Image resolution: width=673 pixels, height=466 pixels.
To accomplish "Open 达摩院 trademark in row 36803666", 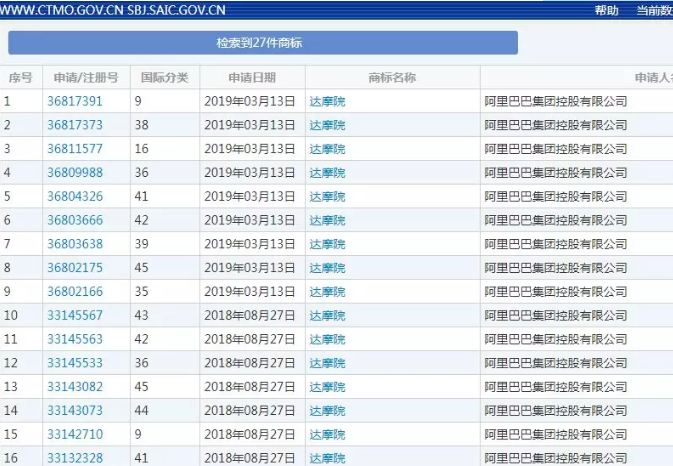I will click(x=327, y=220).
